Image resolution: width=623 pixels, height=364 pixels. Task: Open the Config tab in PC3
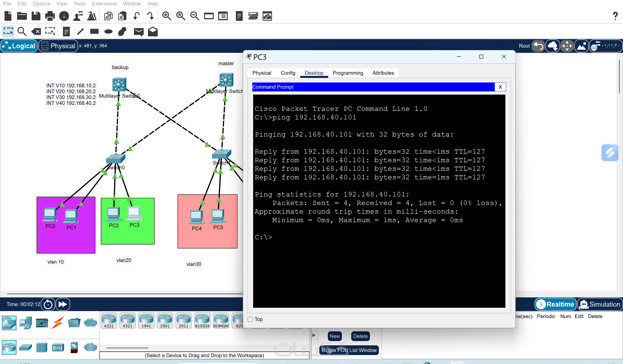tap(288, 73)
